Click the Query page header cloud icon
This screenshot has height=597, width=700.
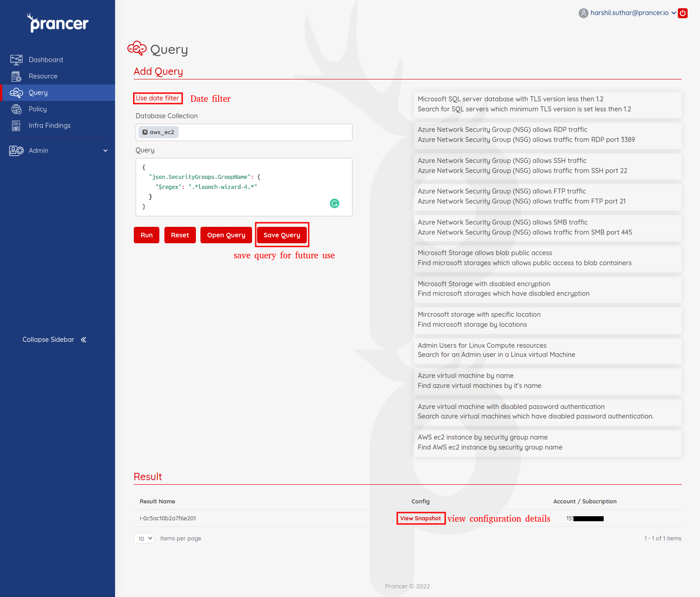pos(137,48)
